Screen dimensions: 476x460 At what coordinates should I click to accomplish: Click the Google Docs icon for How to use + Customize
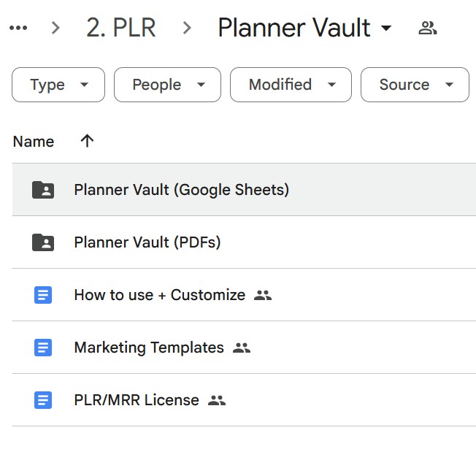43,295
